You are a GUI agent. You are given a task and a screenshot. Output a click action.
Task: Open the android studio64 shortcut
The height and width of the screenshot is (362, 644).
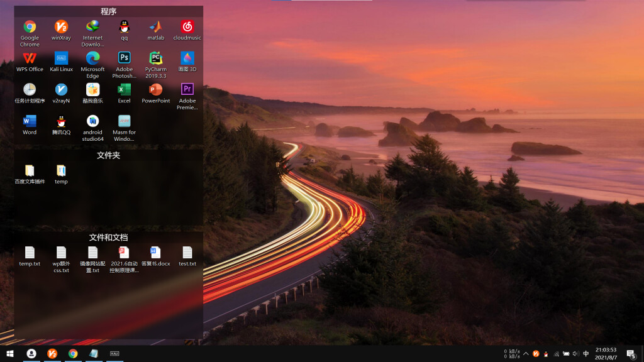point(92,128)
